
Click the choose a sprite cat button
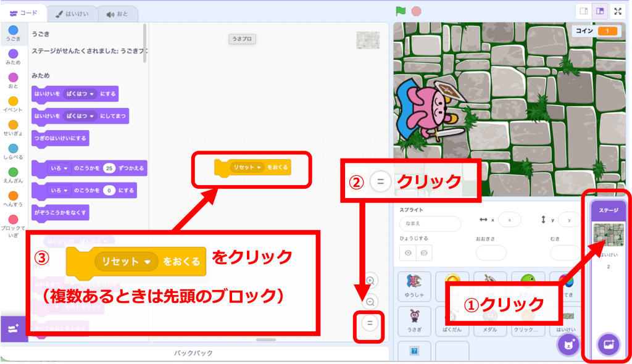tap(568, 345)
